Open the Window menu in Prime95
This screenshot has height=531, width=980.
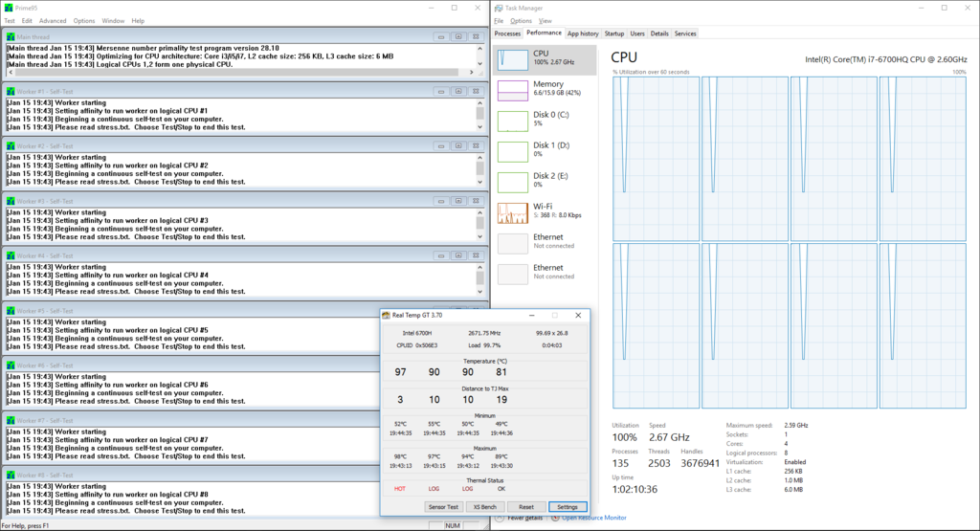[x=113, y=21]
